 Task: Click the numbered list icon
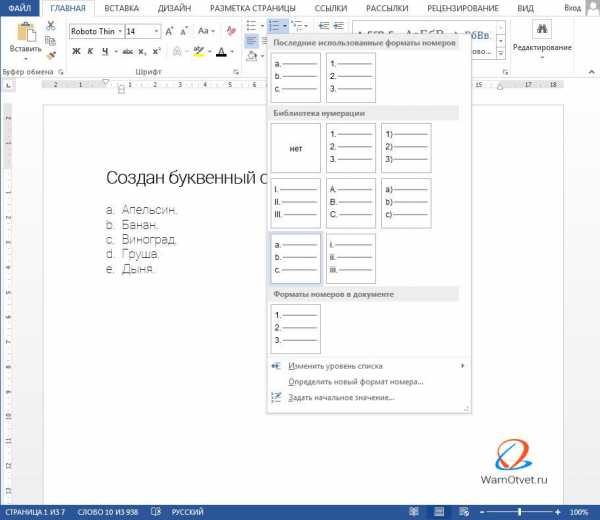pyautogui.click(x=274, y=26)
